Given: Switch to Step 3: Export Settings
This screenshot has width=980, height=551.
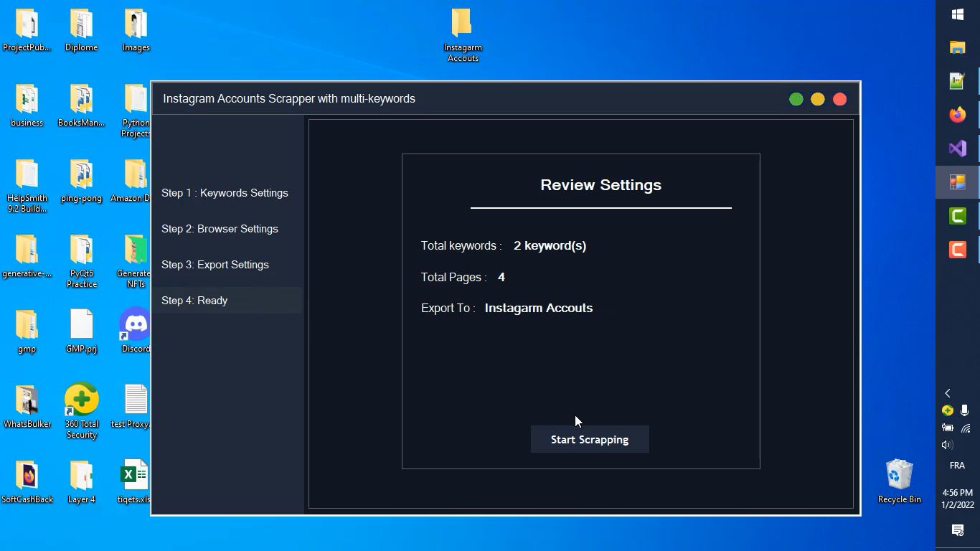Looking at the screenshot, I should tap(215, 265).
